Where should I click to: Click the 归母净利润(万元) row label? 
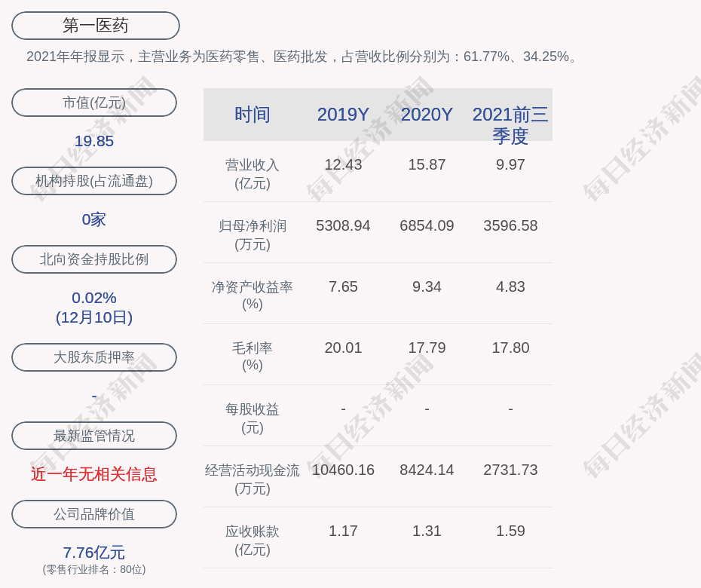pyautogui.click(x=253, y=235)
